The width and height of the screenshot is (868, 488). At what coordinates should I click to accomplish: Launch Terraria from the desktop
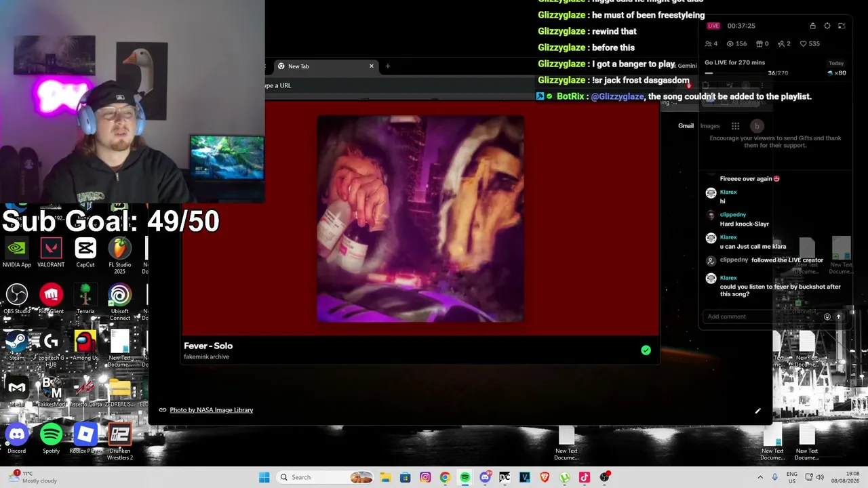(85, 299)
